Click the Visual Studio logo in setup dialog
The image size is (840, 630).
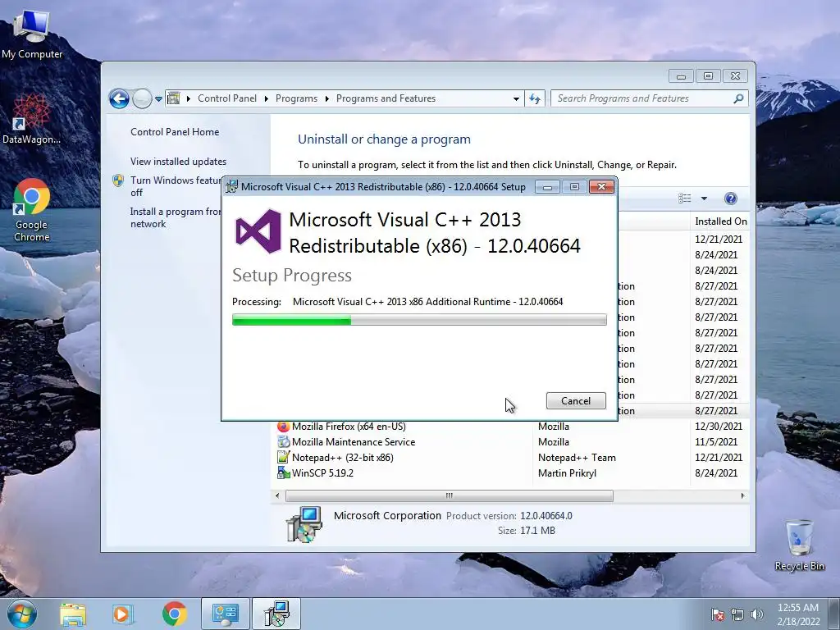[x=258, y=231]
